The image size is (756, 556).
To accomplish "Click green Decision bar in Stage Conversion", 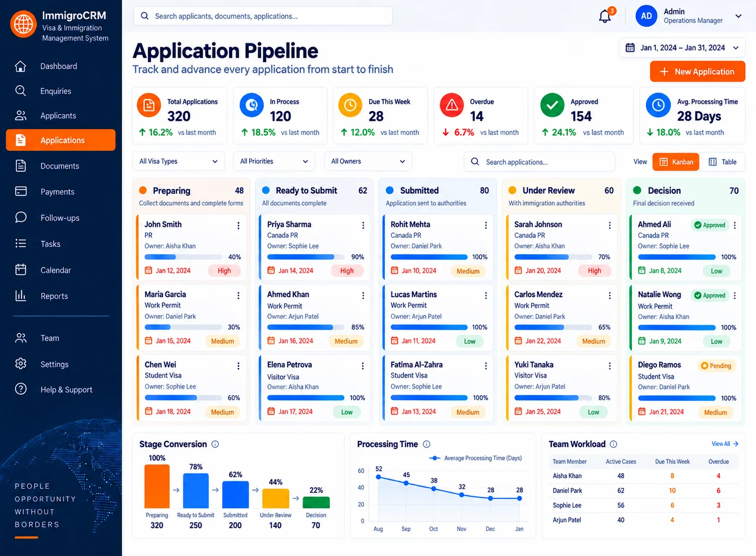I will (x=316, y=502).
